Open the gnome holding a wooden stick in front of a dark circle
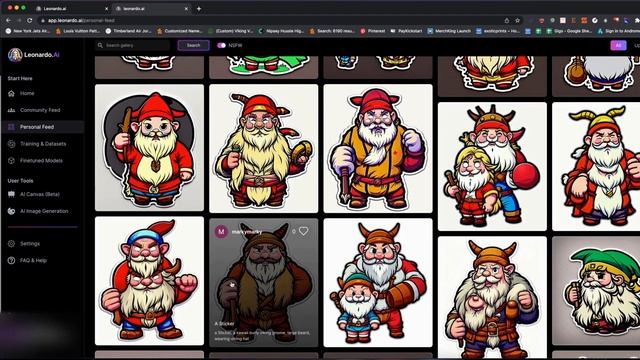The width and height of the screenshot is (640, 360). coord(149,148)
